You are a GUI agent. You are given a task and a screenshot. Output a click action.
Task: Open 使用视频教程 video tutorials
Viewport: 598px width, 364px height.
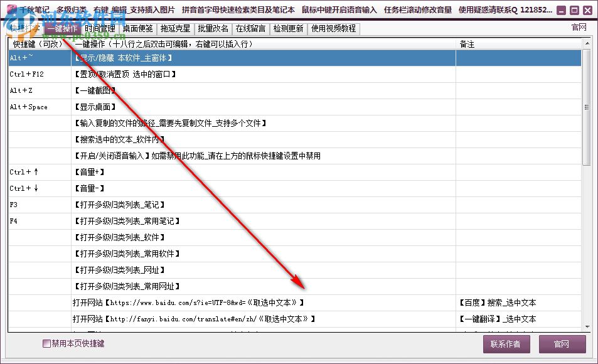(333, 28)
